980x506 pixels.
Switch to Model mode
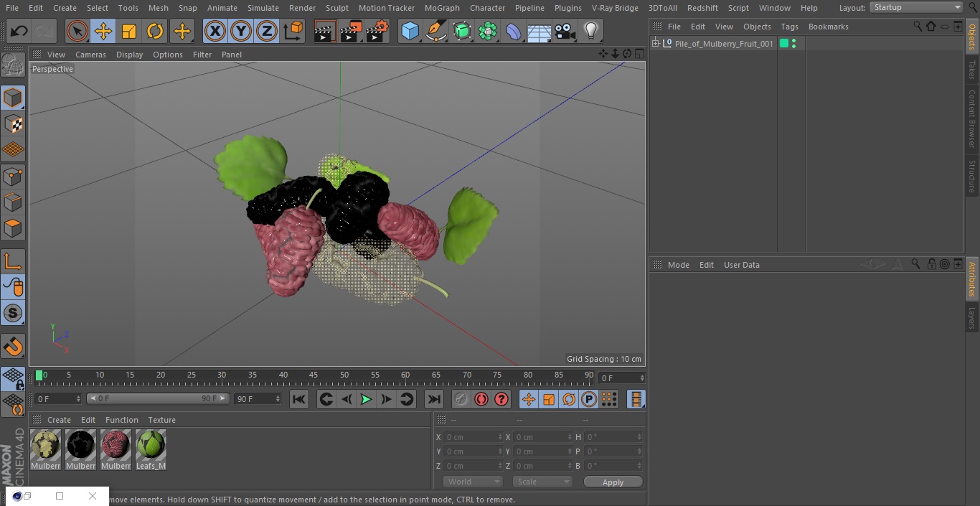click(13, 97)
